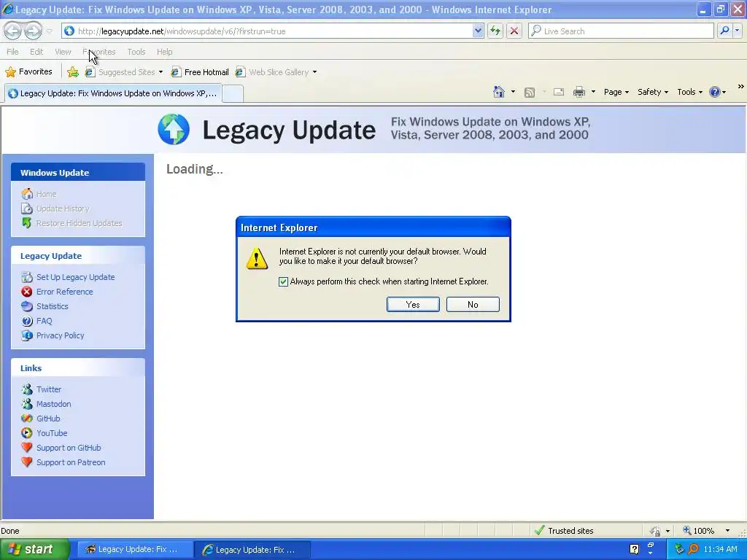Click the FAQ question mark icon
Viewport: 747px width, 560px height.
point(27,321)
